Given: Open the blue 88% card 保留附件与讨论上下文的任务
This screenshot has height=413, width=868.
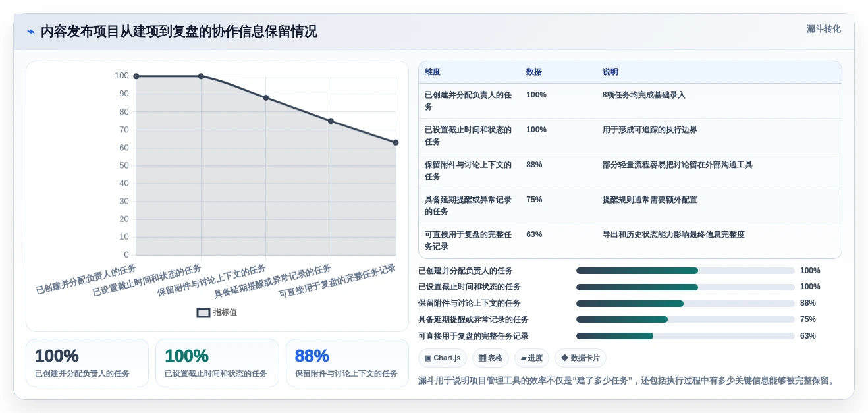Looking at the screenshot, I should pos(347,363).
